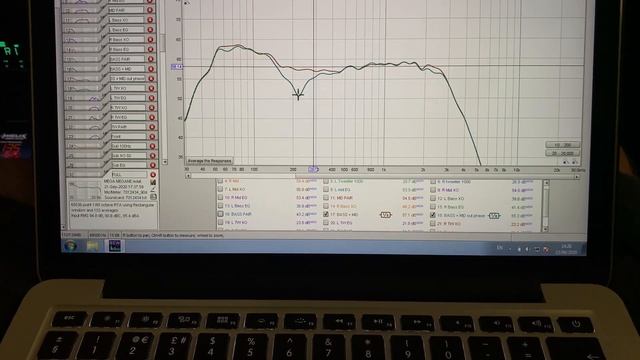640x360 pixels.
Task: Enable the 7: L Mid XO trace checkbox
Action: click(x=220, y=189)
